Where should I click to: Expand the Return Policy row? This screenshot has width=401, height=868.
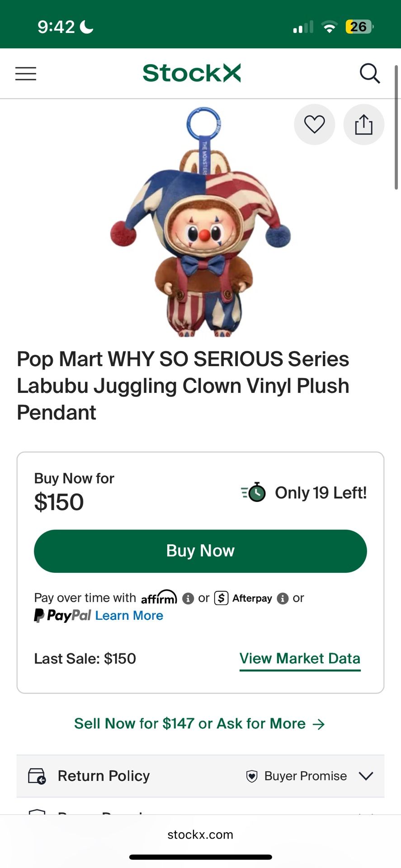tap(104, 776)
